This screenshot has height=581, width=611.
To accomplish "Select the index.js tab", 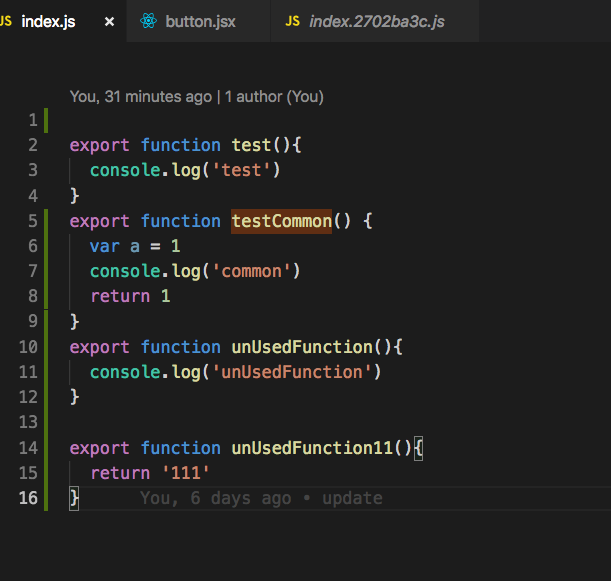I will pyautogui.click(x=48, y=21).
